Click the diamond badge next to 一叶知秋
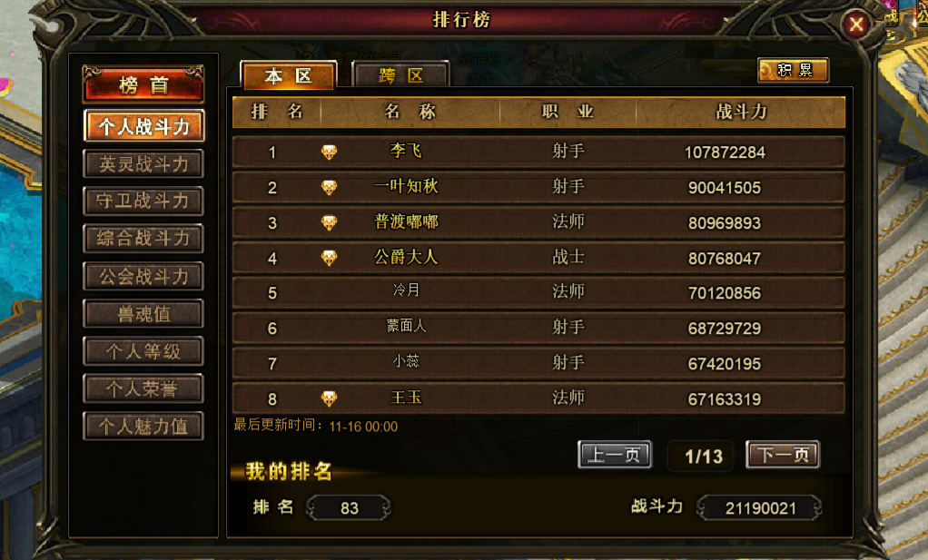This screenshot has width=928, height=560. pyautogui.click(x=329, y=188)
